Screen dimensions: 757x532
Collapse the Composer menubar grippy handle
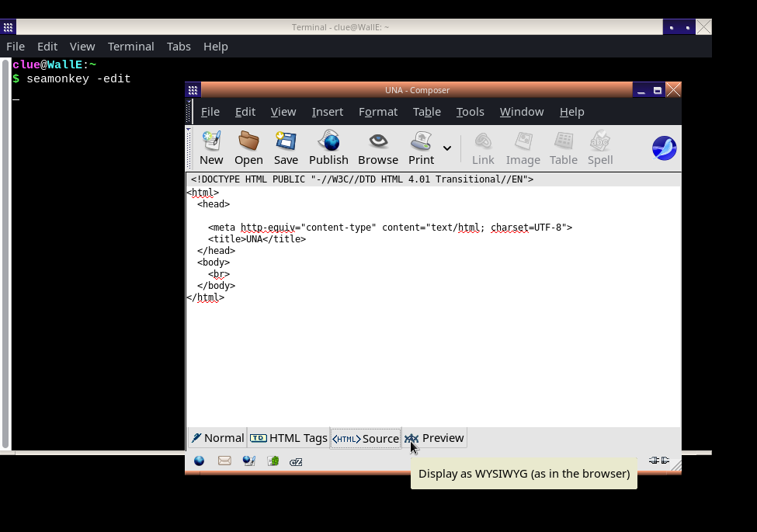click(x=189, y=112)
